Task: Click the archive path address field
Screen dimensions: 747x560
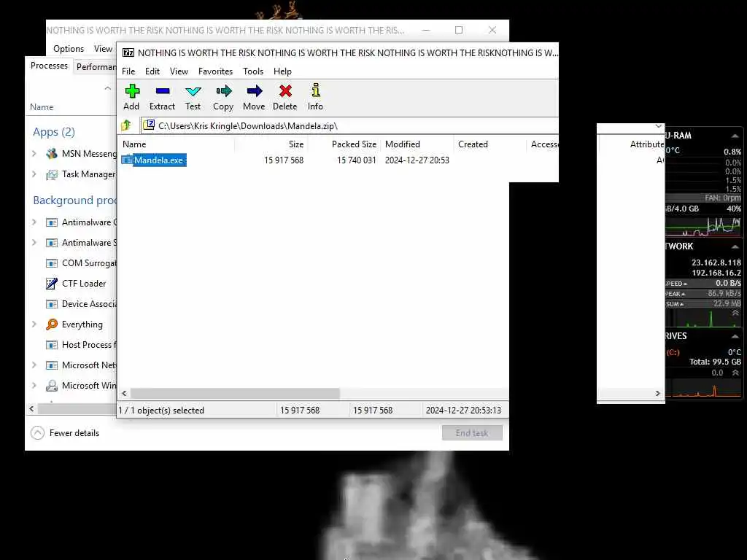Action: [351, 125]
